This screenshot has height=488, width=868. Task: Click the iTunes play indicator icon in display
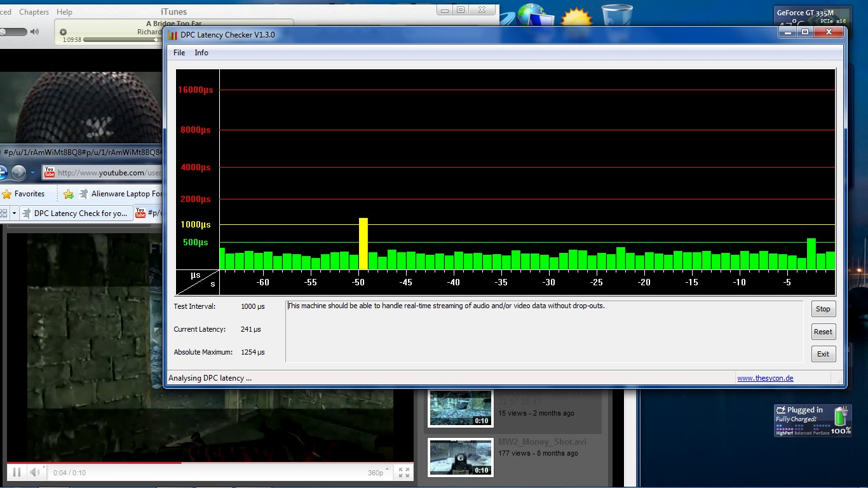[63, 32]
